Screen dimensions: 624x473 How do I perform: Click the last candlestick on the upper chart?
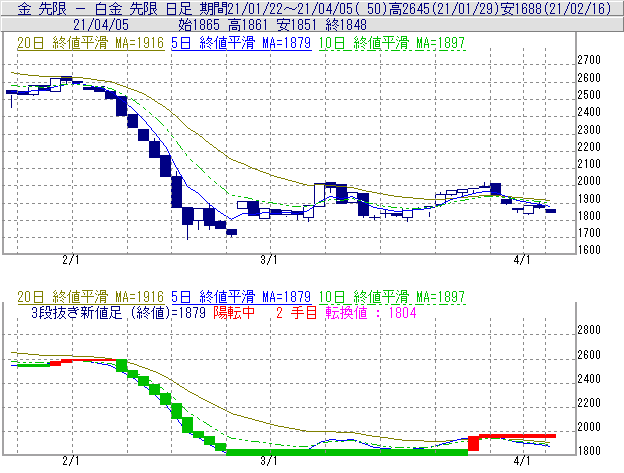click(550, 211)
